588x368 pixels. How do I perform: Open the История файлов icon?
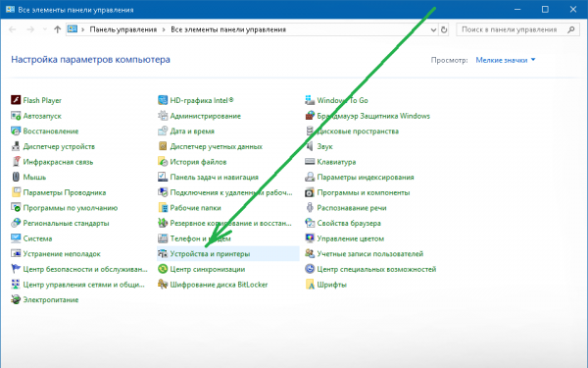(x=163, y=162)
